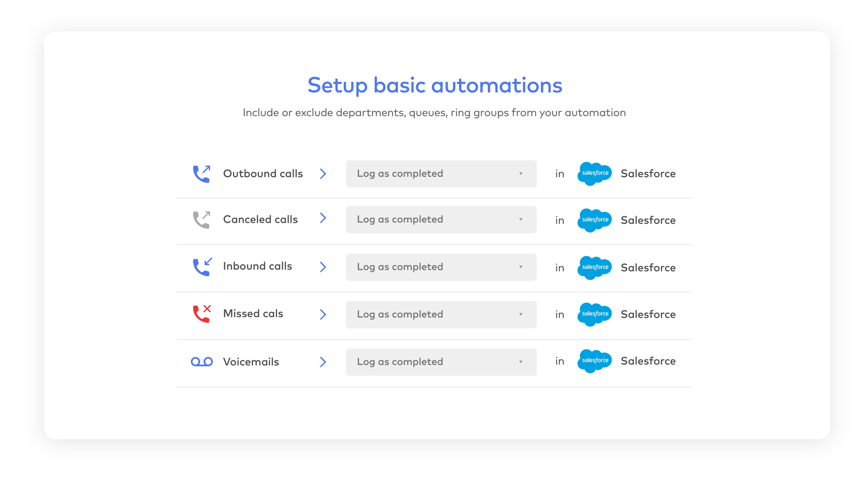Viewport: 868px width, 485px height.
Task: Click Salesforce text in Missed calls row
Action: click(648, 315)
